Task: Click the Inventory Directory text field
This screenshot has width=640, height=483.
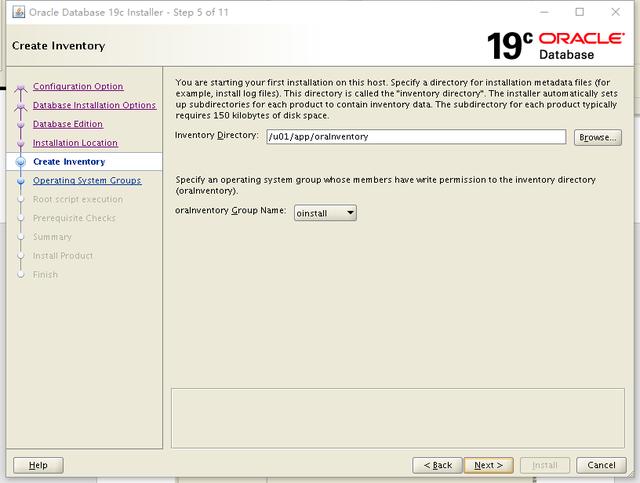Action: (416, 137)
